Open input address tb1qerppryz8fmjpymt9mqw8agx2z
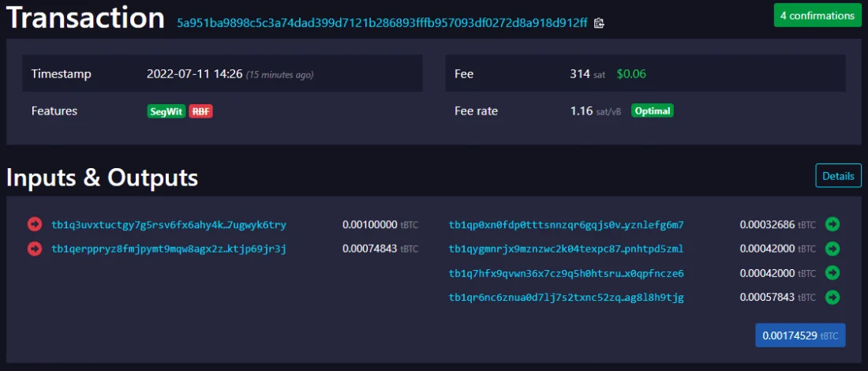The width and height of the screenshot is (868, 371). pyautogui.click(x=169, y=249)
